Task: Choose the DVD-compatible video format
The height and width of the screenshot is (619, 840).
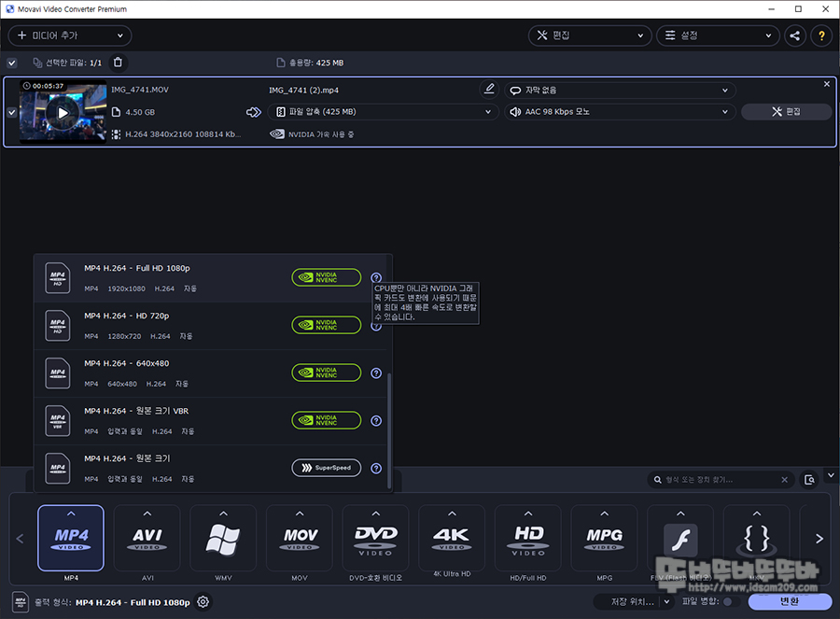Action: (x=375, y=538)
